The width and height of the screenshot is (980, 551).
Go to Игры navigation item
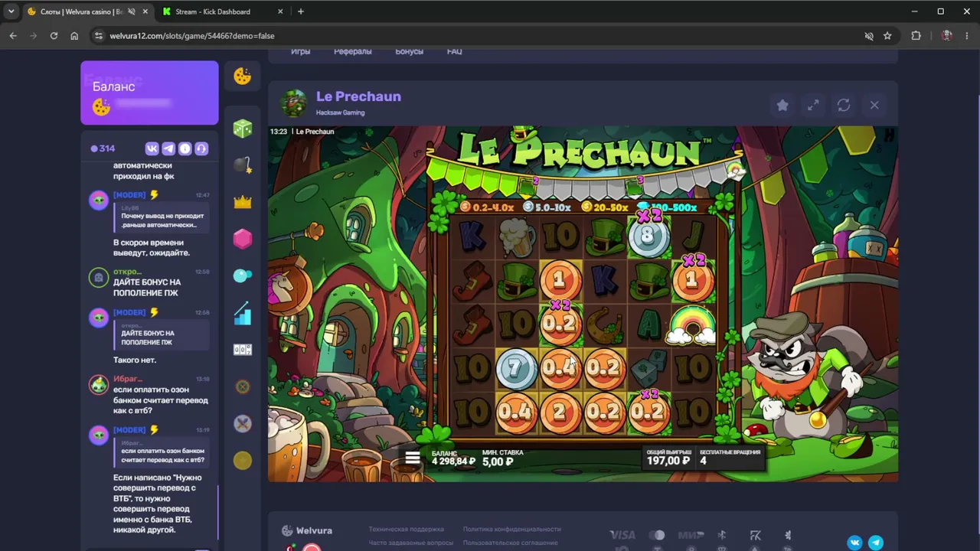300,51
